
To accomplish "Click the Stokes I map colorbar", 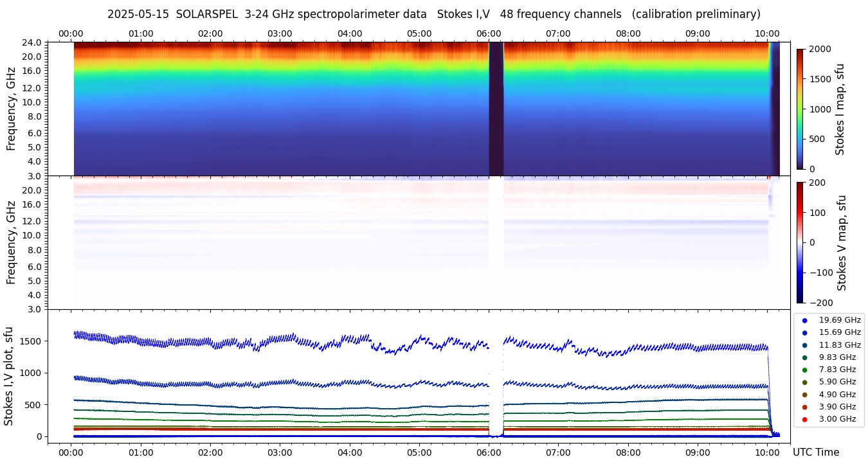I will point(800,109).
